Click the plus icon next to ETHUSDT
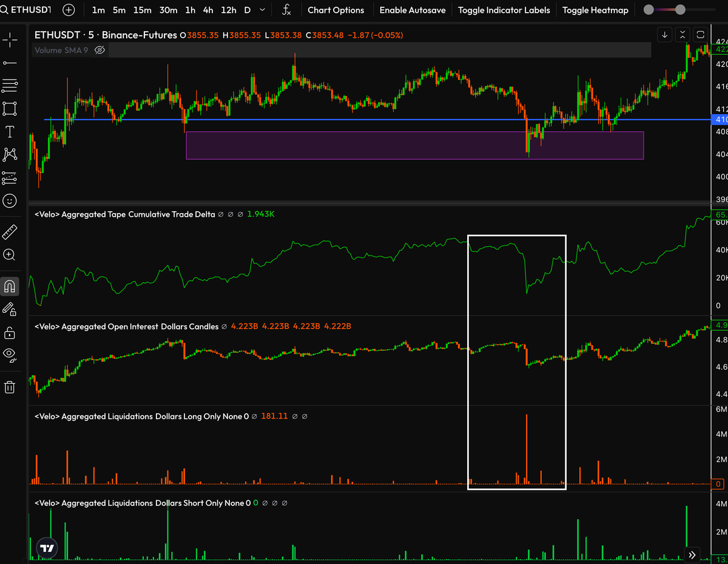 (69, 10)
